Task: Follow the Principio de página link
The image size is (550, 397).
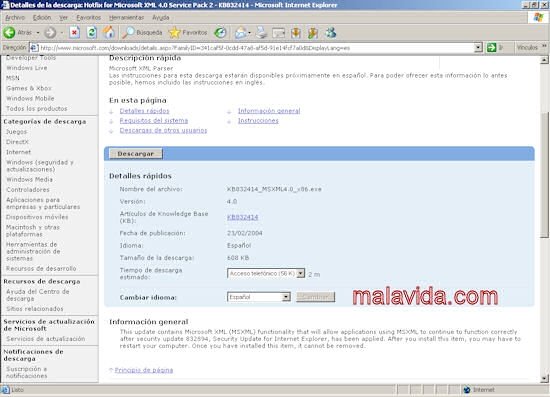Action: coord(144,370)
